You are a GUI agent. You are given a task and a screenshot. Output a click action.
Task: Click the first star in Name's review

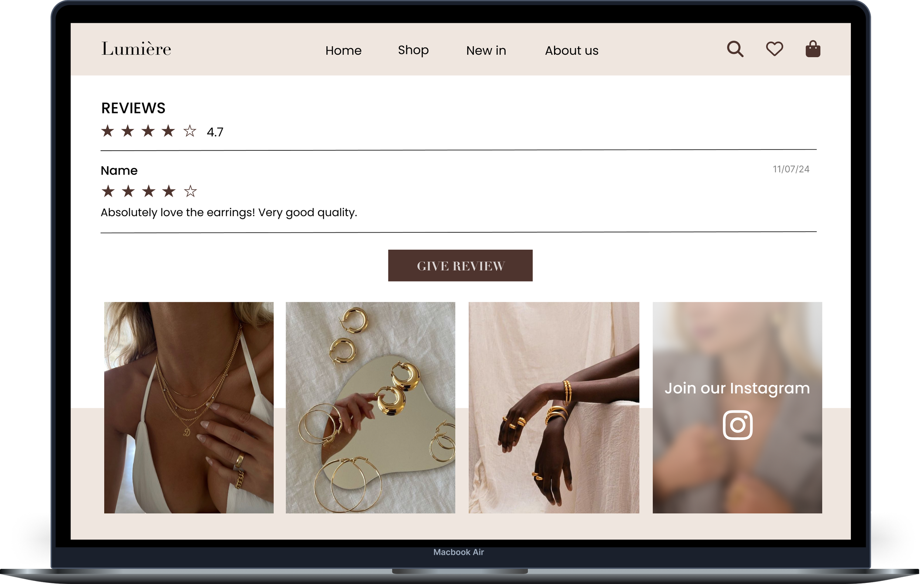[x=108, y=191]
